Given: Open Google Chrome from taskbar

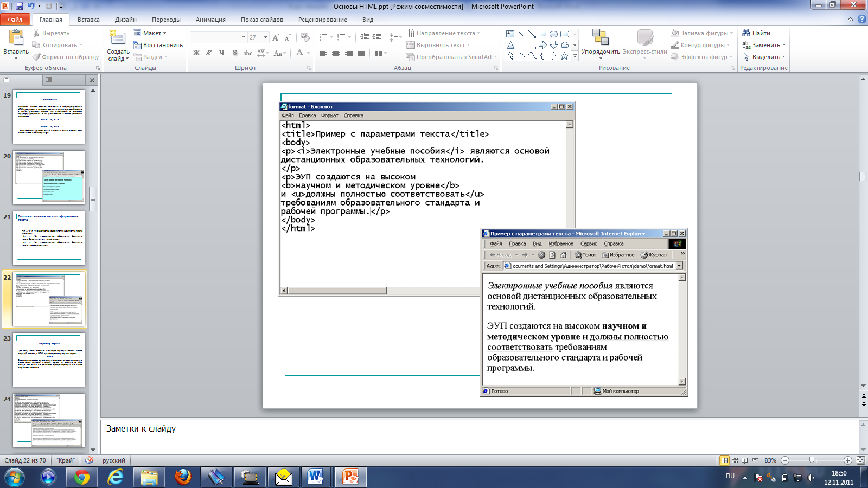Looking at the screenshot, I should [x=82, y=477].
